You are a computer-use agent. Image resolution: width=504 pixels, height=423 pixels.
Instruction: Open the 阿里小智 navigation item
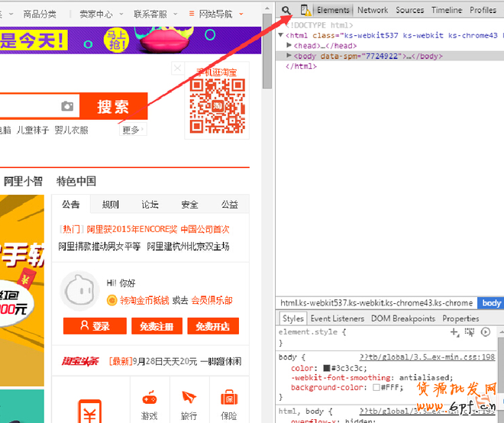pos(23,181)
